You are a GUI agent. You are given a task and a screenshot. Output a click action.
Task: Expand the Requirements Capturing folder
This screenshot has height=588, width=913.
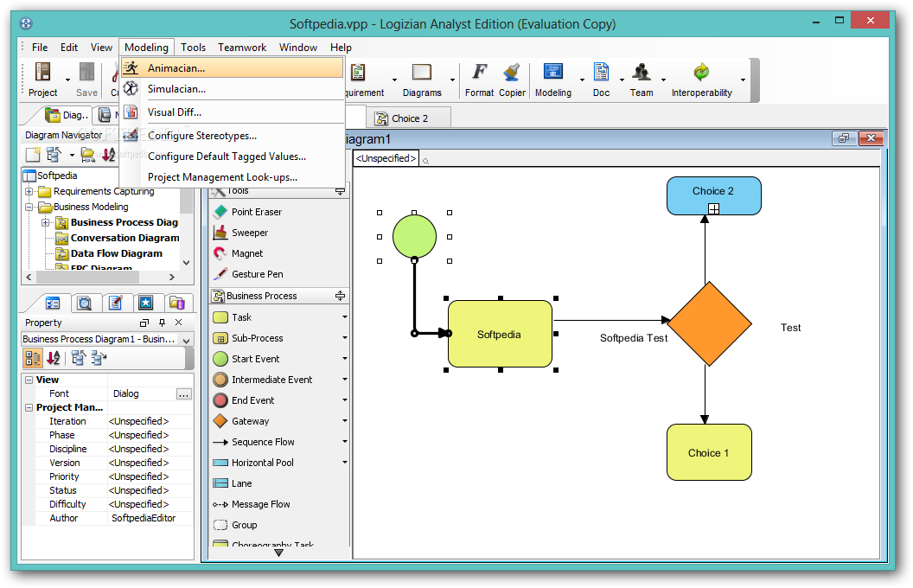coord(29,192)
